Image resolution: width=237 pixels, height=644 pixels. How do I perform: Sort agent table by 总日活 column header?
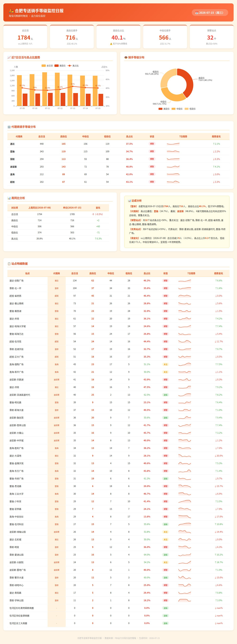pyautogui.click(x=42, y=137)
